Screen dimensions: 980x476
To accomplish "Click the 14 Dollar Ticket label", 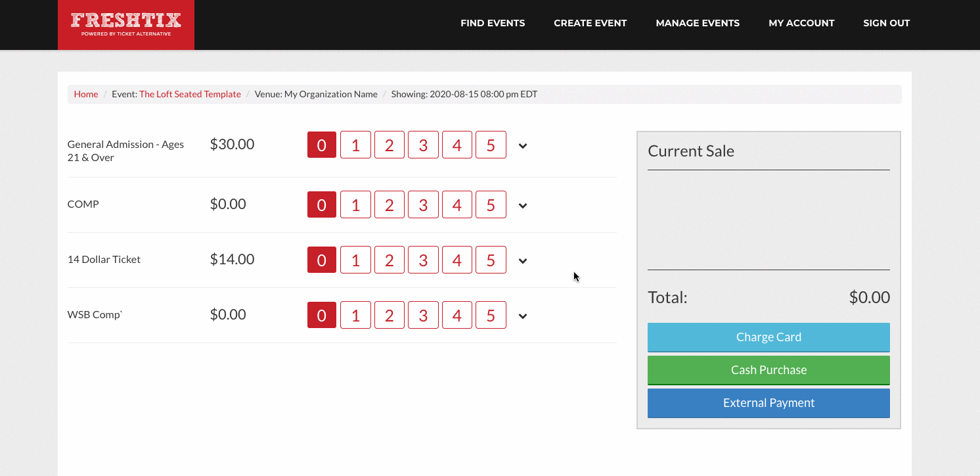I will (104, 259).
